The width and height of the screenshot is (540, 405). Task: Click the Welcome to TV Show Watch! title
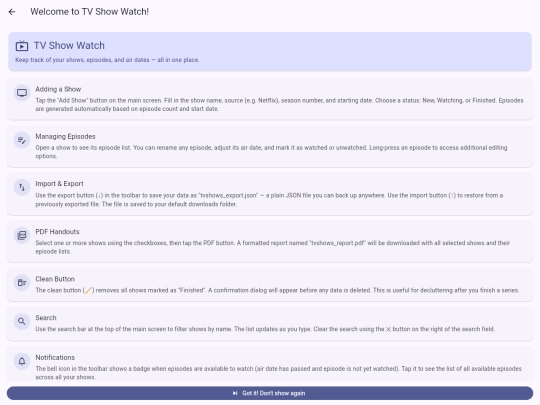tap(90, 12)
